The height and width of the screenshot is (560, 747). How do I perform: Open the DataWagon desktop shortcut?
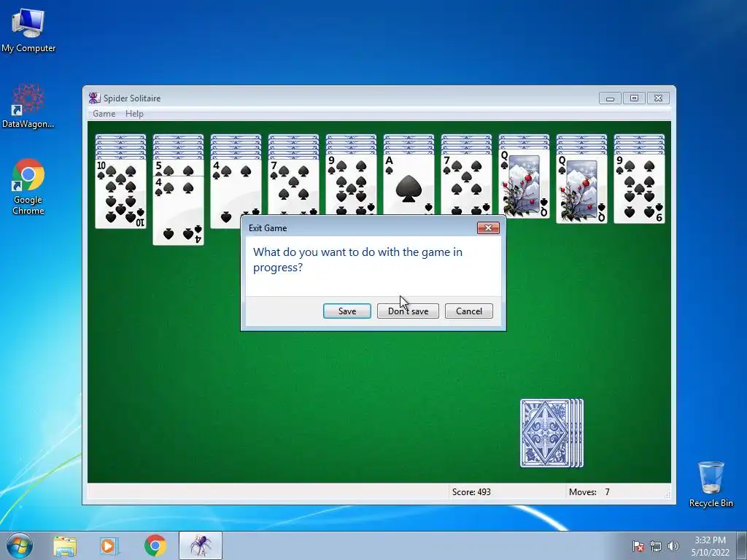28,106
